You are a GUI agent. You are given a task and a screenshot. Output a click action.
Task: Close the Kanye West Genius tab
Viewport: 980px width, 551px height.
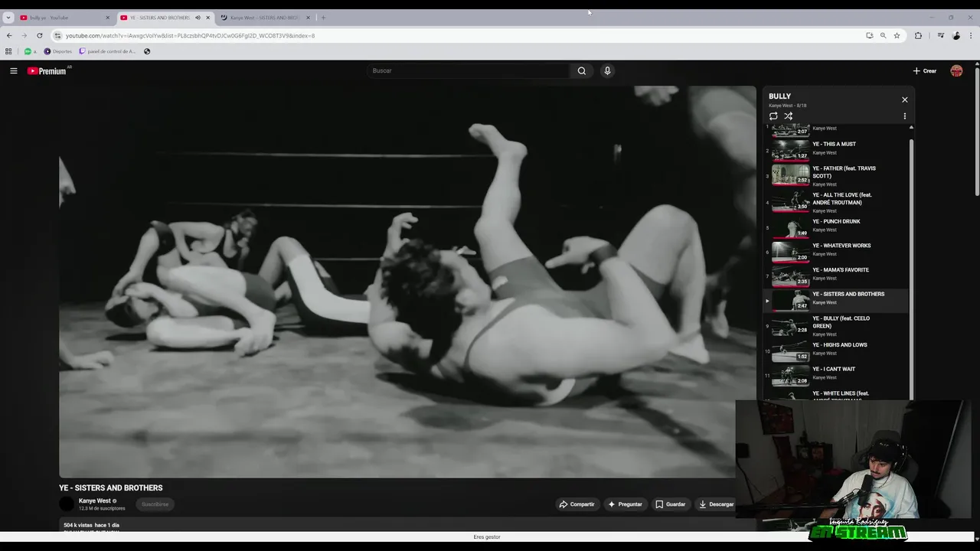(x=308, y=18)
